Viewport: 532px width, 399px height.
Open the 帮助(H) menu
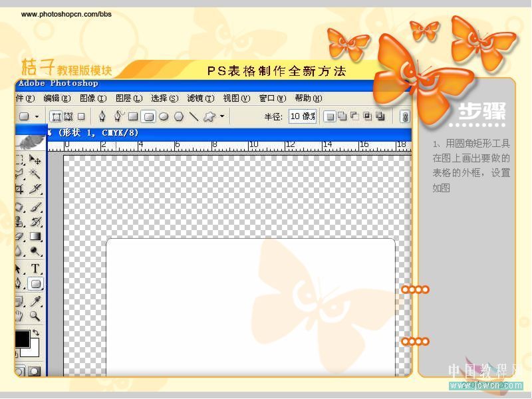(x=309, y=98)
